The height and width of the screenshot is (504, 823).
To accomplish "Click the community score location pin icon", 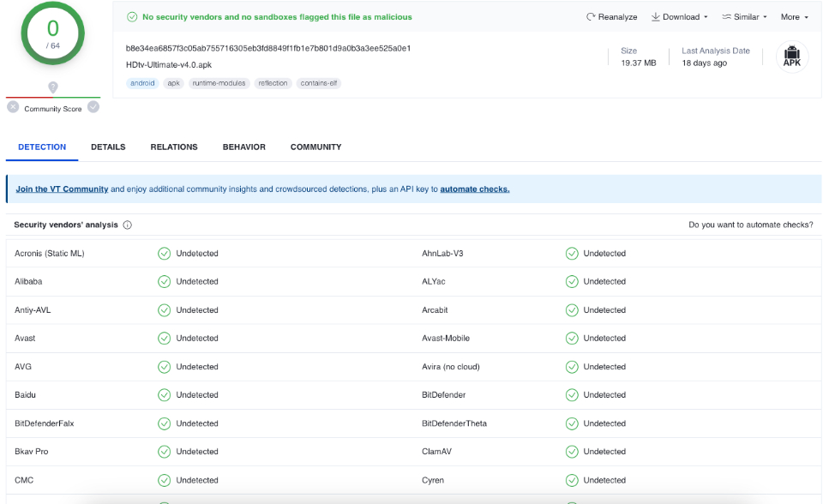I will pyautogui.click(x=53, y=87).
